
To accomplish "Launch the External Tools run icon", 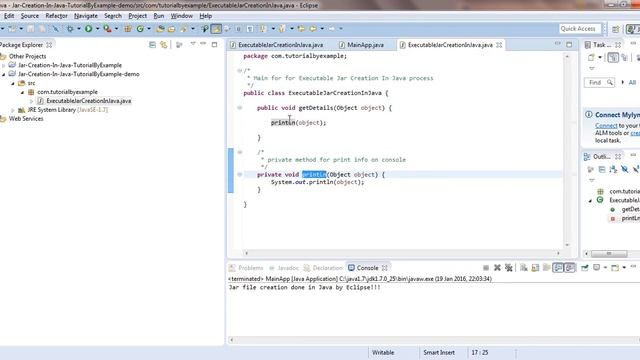I will [x=107, y=29].
